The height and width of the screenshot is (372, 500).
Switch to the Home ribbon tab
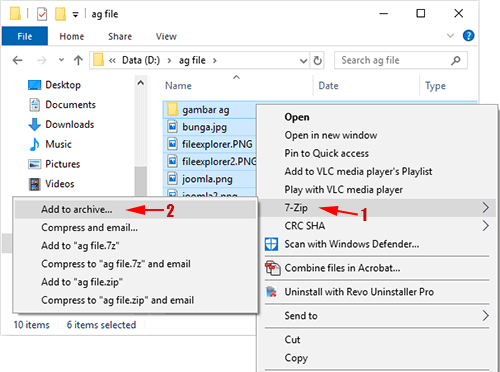[x=72, y=36]
